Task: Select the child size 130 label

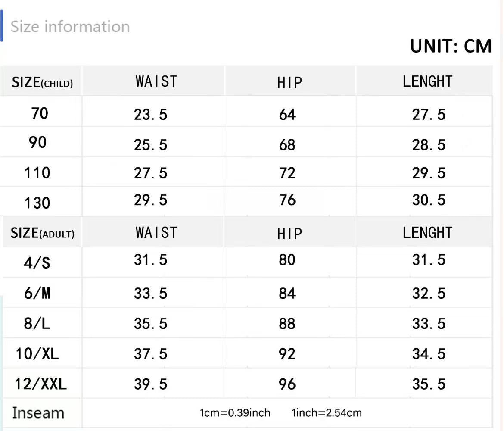Action: coord(37,203)
